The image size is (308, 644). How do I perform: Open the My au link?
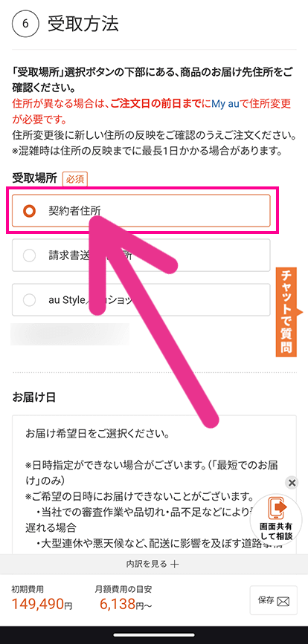tap(225, 104)
